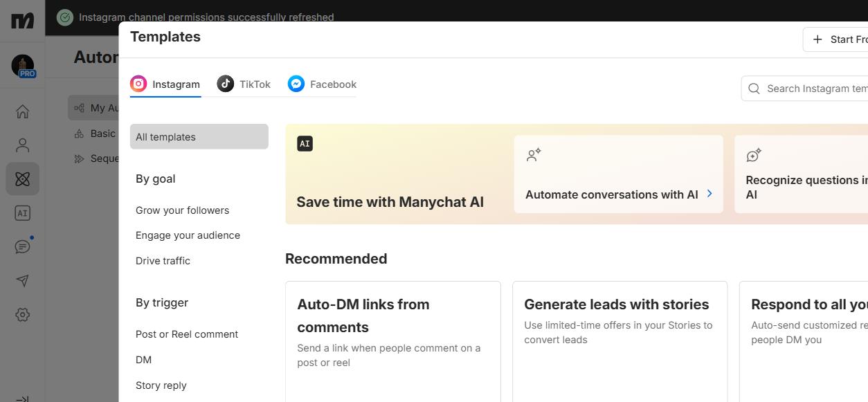Click the Basic automations icon behind dialog

(x=79, y=134)
